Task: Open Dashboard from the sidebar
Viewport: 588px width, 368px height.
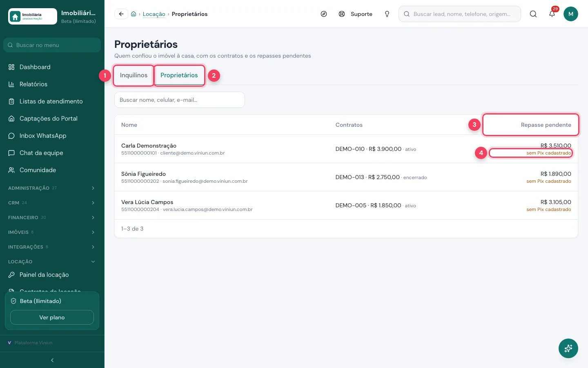Action: pos(52,67)
